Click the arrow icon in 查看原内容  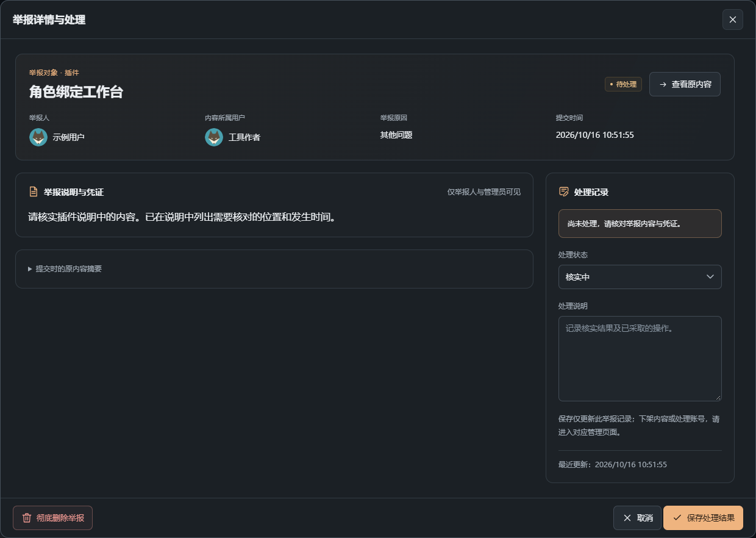point(663,84)
